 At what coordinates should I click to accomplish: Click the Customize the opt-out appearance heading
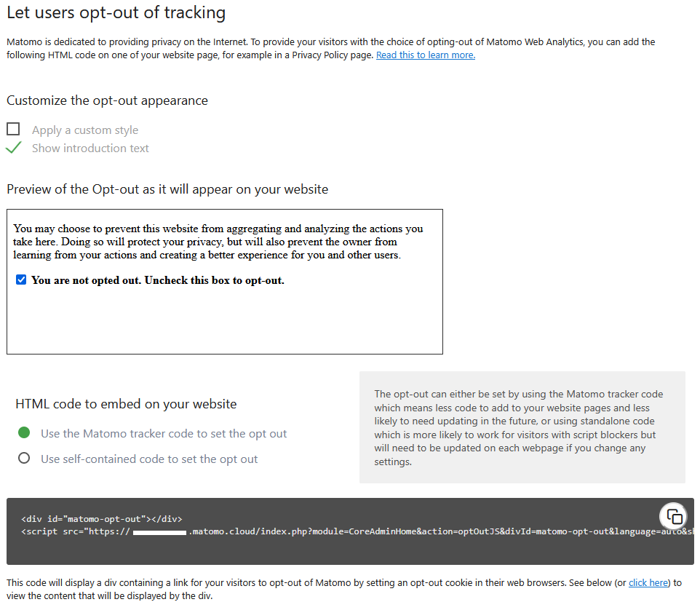pos(107,100)
